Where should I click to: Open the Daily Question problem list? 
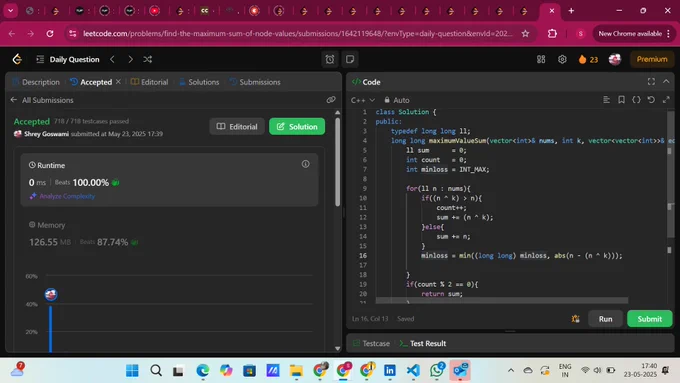(68, 59)
